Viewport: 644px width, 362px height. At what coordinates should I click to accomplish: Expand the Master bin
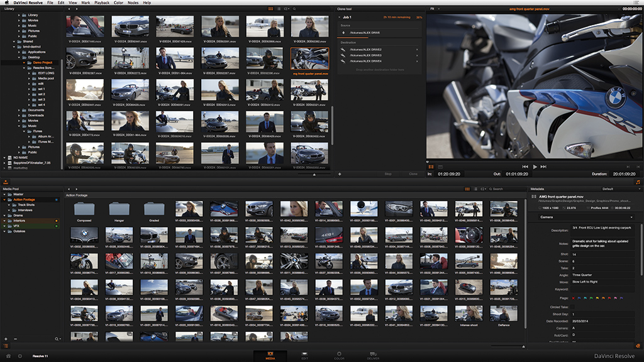[x=4, y=194]
